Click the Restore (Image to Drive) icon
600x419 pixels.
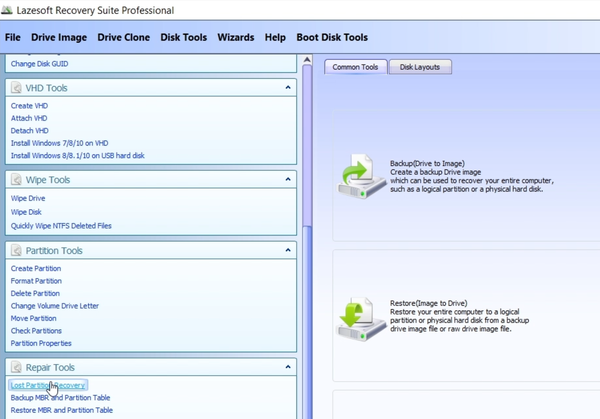pos(362,319)
